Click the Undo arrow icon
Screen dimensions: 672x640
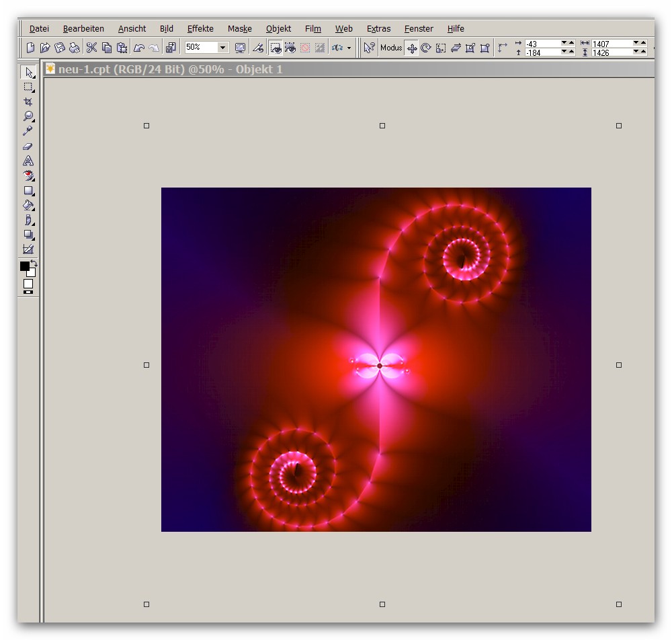pyautogui.click(x=139, y=48)
